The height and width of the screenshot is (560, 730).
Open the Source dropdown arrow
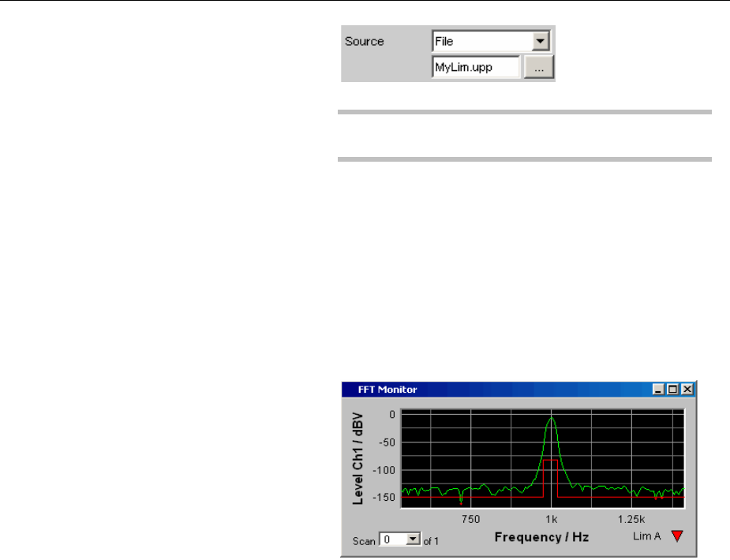coord(540,41)
